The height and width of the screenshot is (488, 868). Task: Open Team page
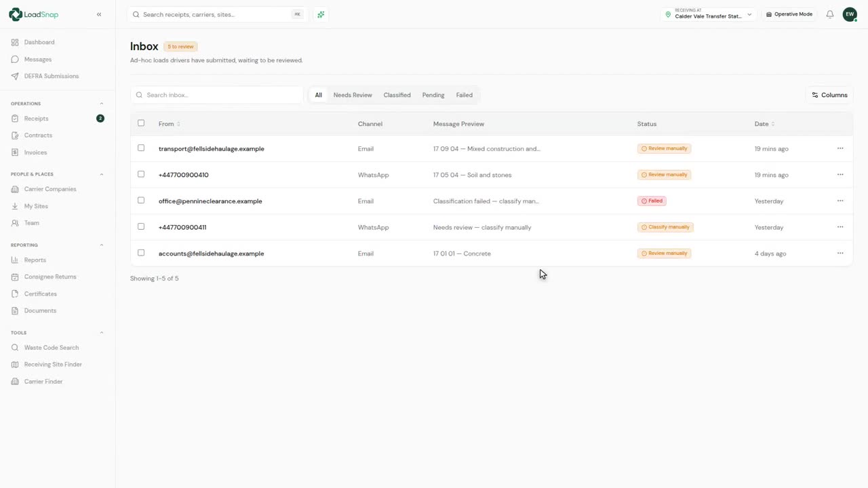(x=32, y=223)
